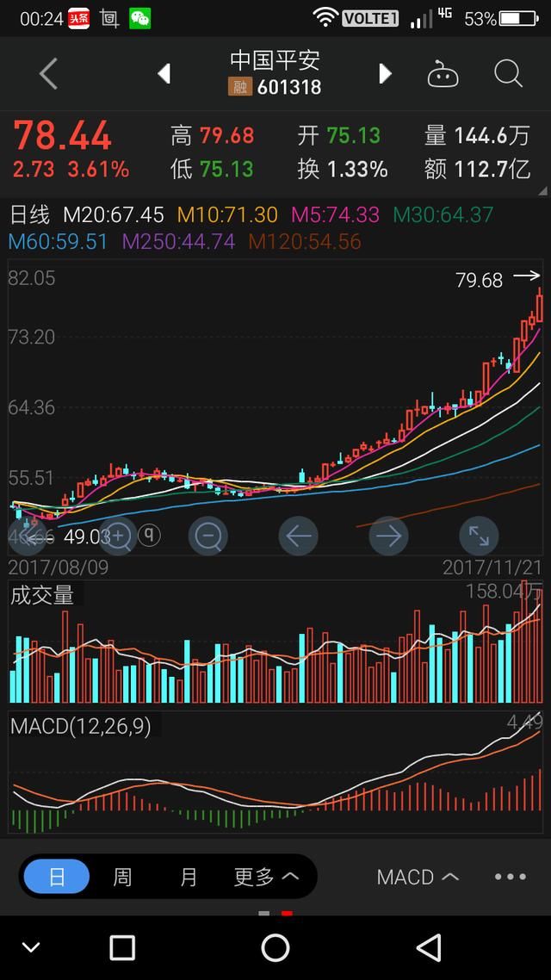The width and height of the screenshot is (551, 980).
Task: Expand quote details via corner triangle
Action: [542, 191]
